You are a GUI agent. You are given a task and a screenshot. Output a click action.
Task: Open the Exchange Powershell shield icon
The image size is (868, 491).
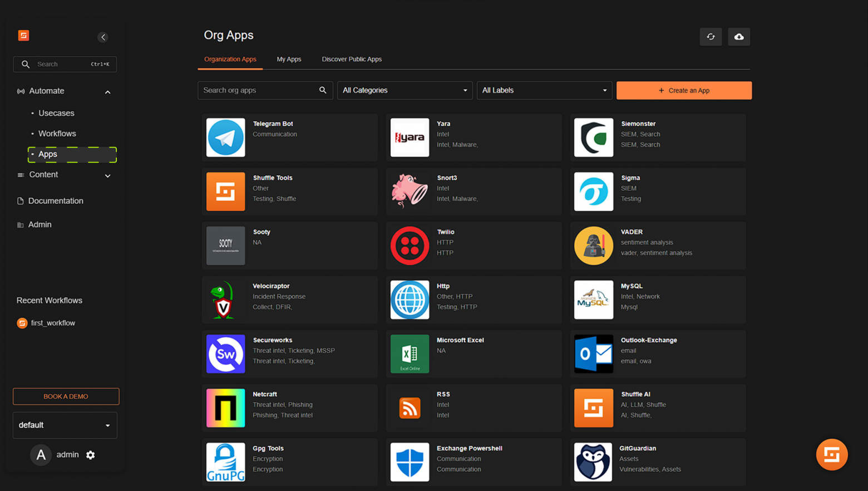coord(410,461)
